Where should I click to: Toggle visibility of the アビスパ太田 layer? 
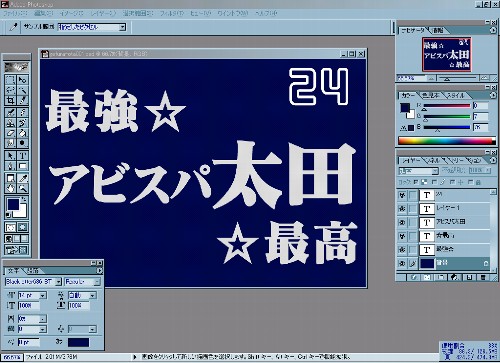coord(402,222)
